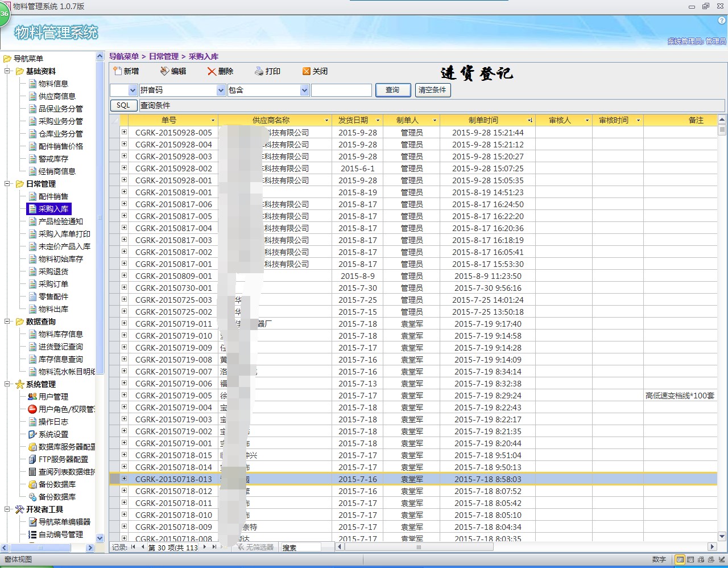Open 供应商信息 in the navigation tree
The height and width of the screenshot is (568, 728).
[x=57, y=96]
